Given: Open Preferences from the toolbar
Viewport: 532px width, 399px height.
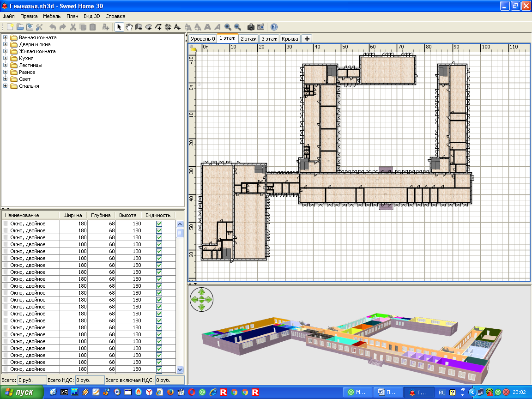Looking at the screenshot, I should coord(39,27).
